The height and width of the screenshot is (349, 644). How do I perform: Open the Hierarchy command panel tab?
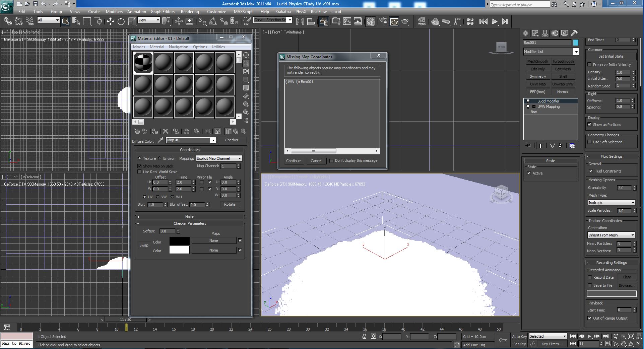click(545, 33)
